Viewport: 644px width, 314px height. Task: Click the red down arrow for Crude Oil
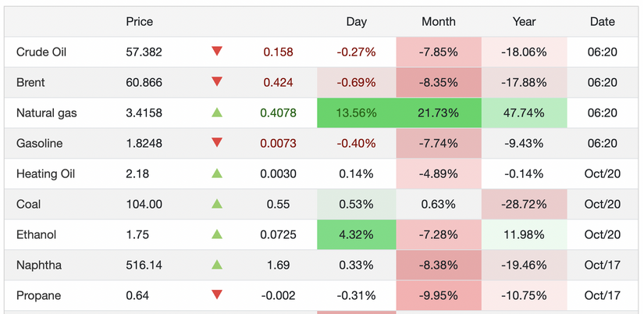[217, 52]
